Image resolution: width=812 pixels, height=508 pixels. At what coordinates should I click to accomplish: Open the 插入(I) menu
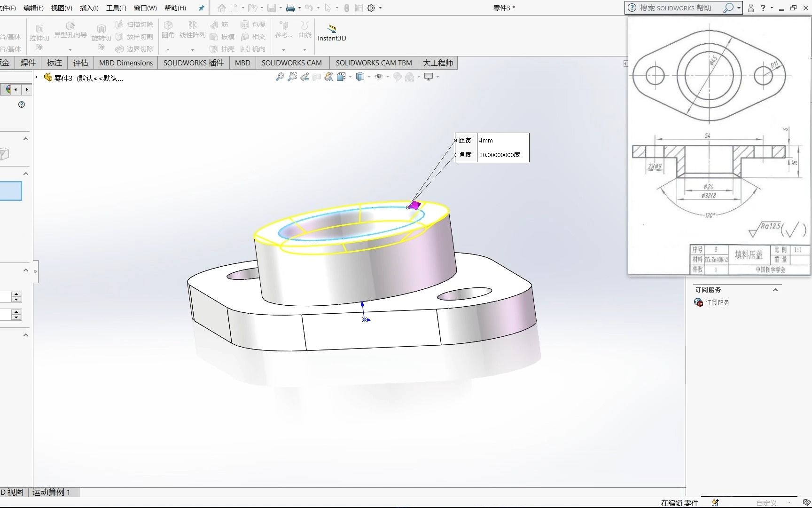(89, 8)
